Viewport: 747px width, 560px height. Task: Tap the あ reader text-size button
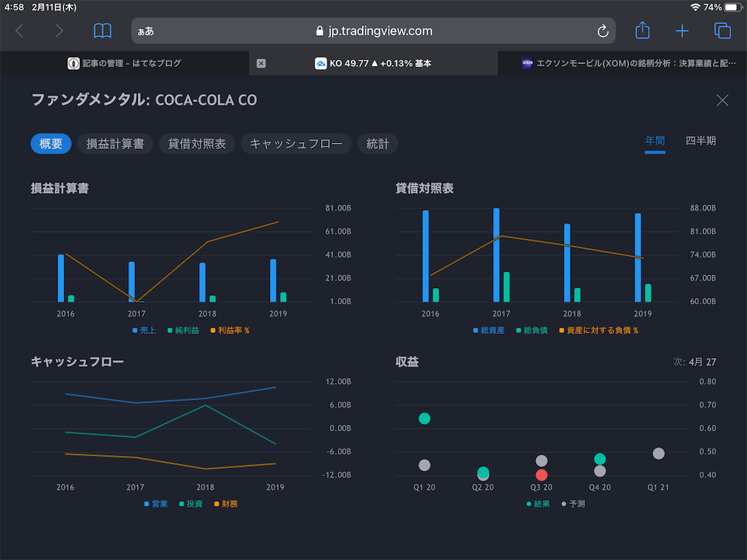tap(146, 31)
